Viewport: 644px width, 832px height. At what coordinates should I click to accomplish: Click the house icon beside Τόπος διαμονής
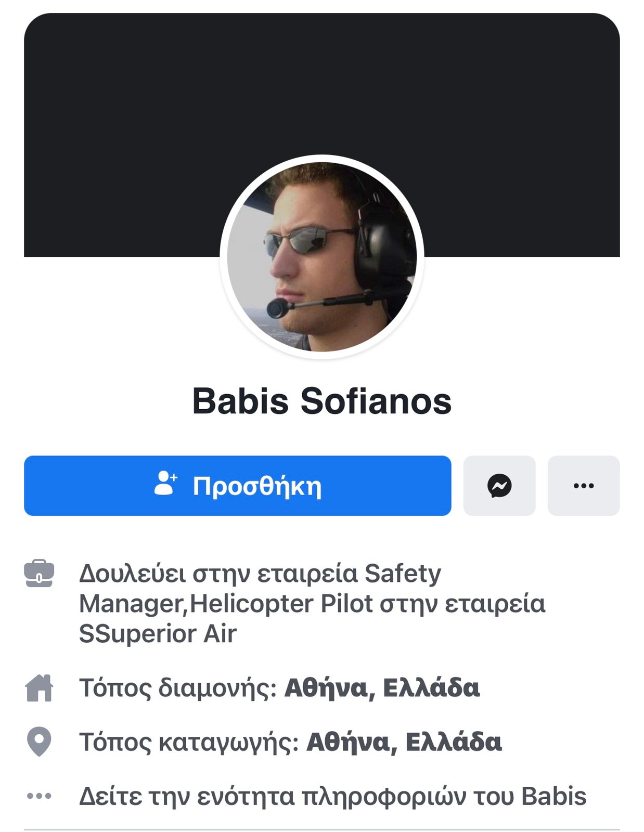click(39, 688)
